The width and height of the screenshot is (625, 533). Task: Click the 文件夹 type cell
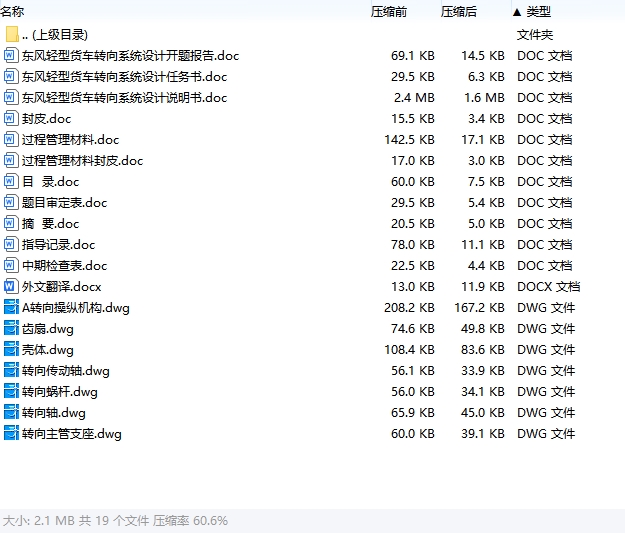(535, 35)
